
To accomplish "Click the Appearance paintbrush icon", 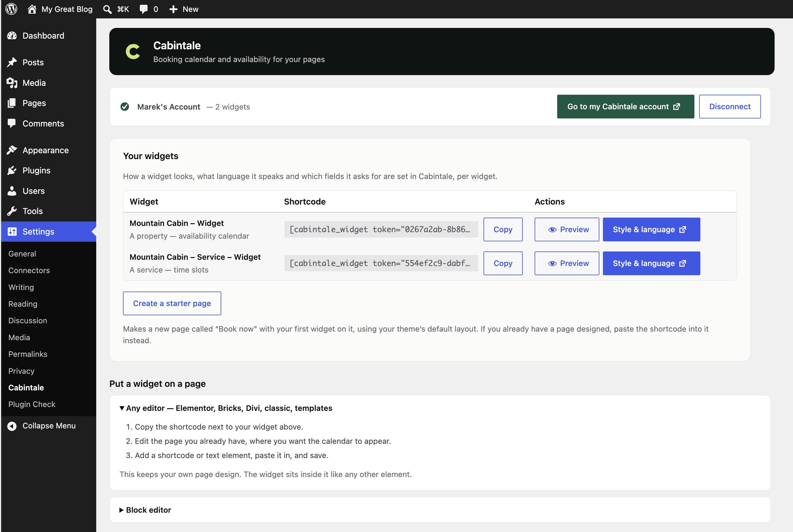I will pyautogui.click(x=12, y=150).
